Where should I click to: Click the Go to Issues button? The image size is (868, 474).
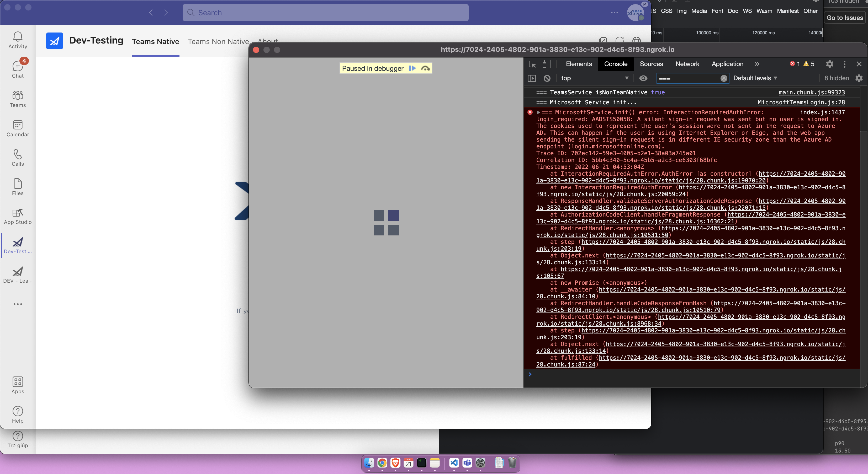(845, 18)
